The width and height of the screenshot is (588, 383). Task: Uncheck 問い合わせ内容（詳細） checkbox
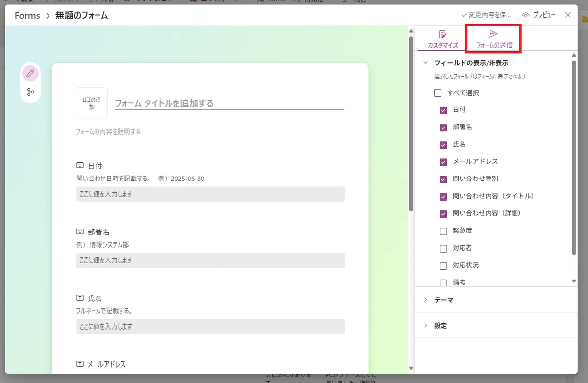[x=443, y=214]
